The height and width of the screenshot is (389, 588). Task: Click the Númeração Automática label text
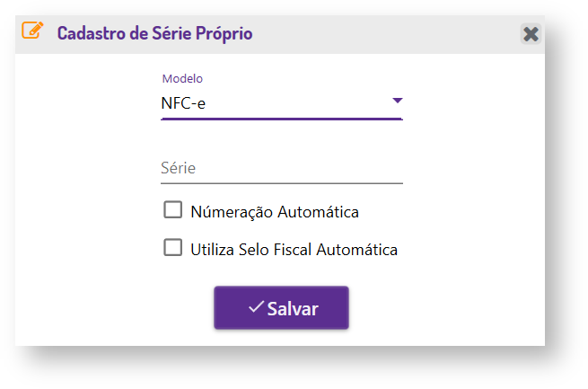point(275,212)
